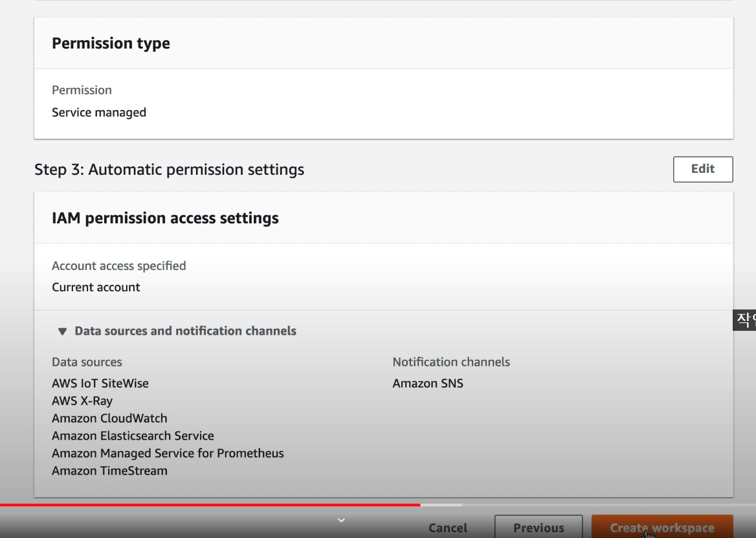
Task: Click Step 3: Automatic permission settings title
Action: (169, 170)
